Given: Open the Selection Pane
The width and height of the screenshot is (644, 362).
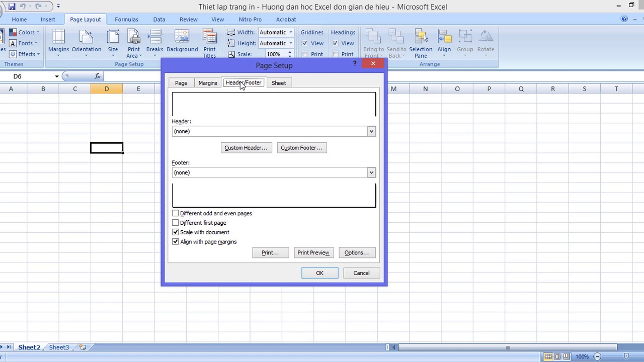Looking at the screenshot, I should tap(421, 43).
